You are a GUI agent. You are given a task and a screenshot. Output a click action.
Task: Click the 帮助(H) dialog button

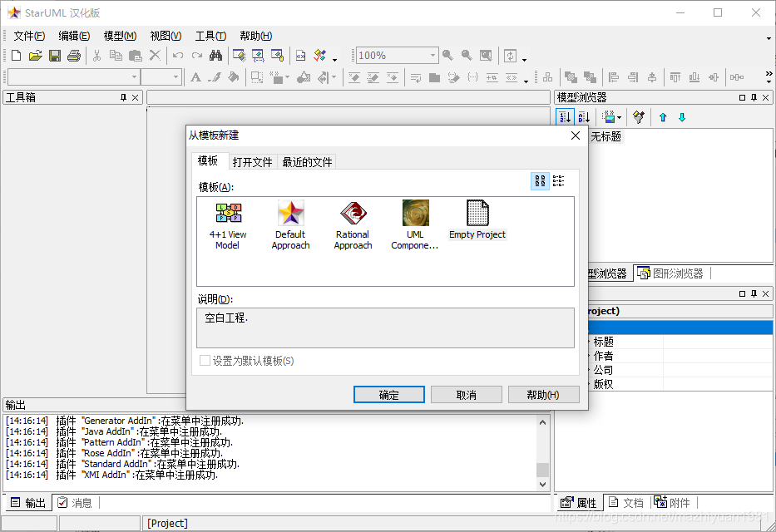coord(543,395)
